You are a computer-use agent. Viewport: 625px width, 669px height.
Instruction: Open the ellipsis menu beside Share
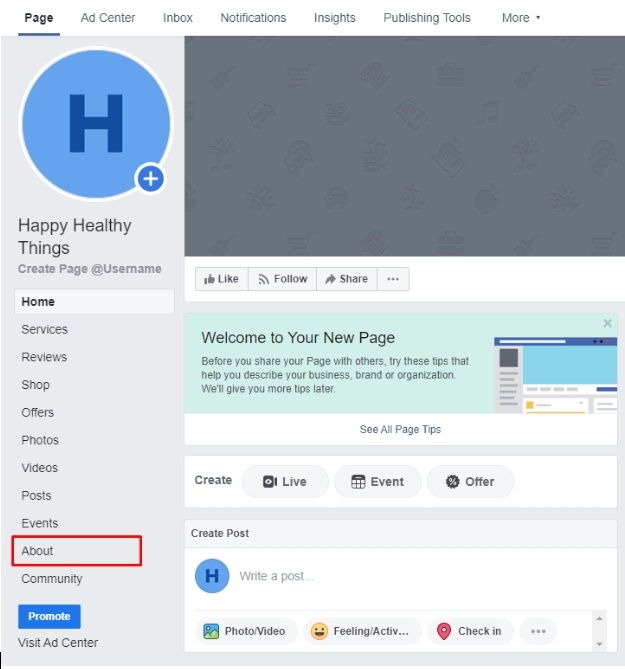point(393,279)
